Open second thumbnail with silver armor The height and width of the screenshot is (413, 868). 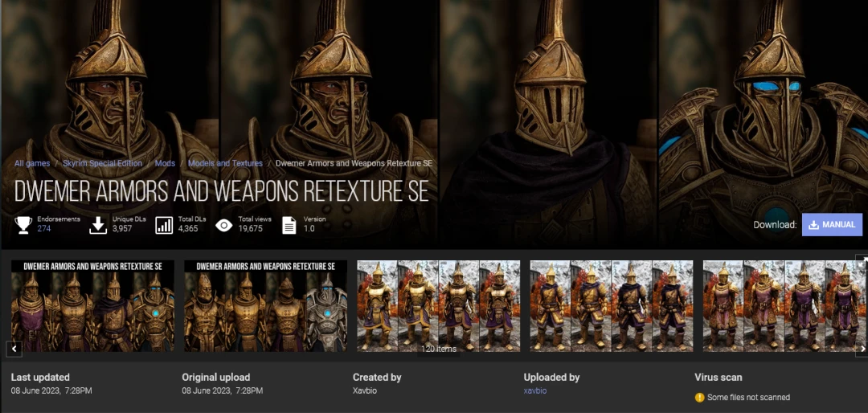pos(266,306)
